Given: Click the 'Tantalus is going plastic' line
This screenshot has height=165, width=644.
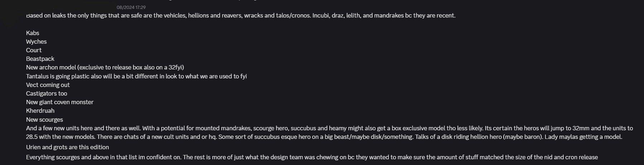Looking at the screenshot, I should click(137, 76).
